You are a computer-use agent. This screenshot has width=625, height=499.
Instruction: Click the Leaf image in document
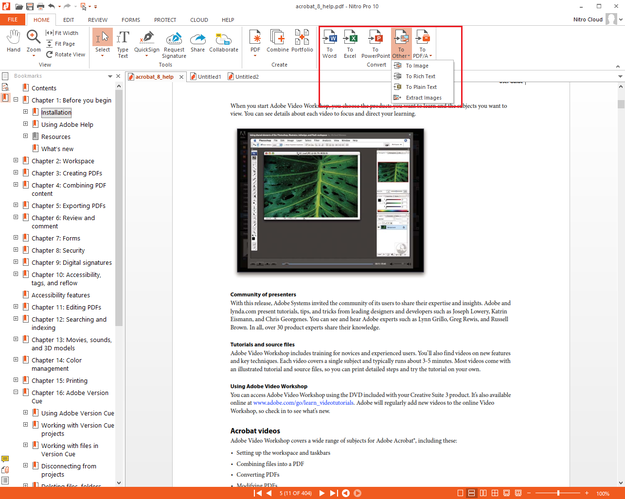[312, 186]
